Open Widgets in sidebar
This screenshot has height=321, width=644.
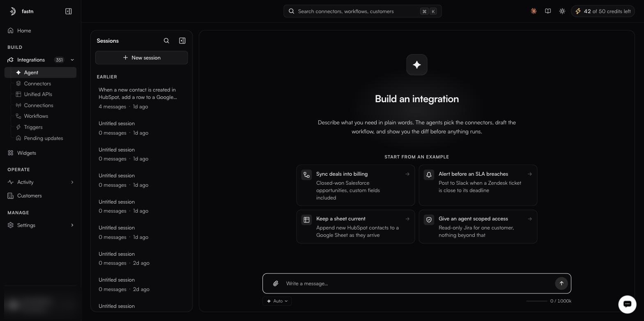[x=40, y=153]
